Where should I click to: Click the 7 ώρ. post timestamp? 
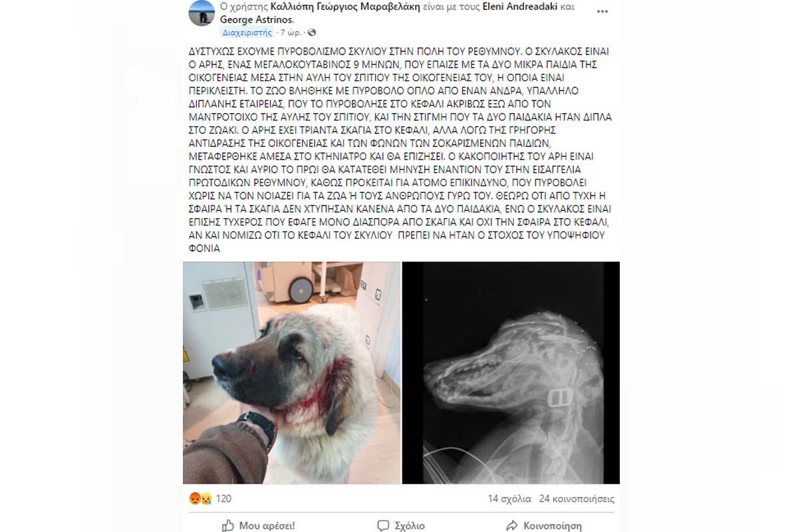(293, 33)
